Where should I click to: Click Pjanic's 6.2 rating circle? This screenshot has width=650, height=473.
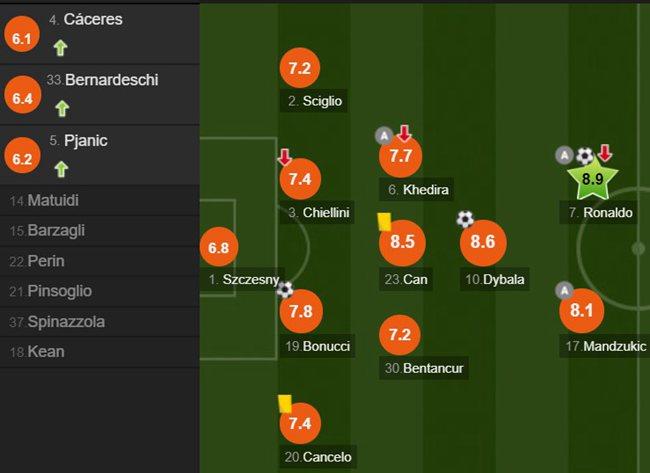[x=22, y=158]
